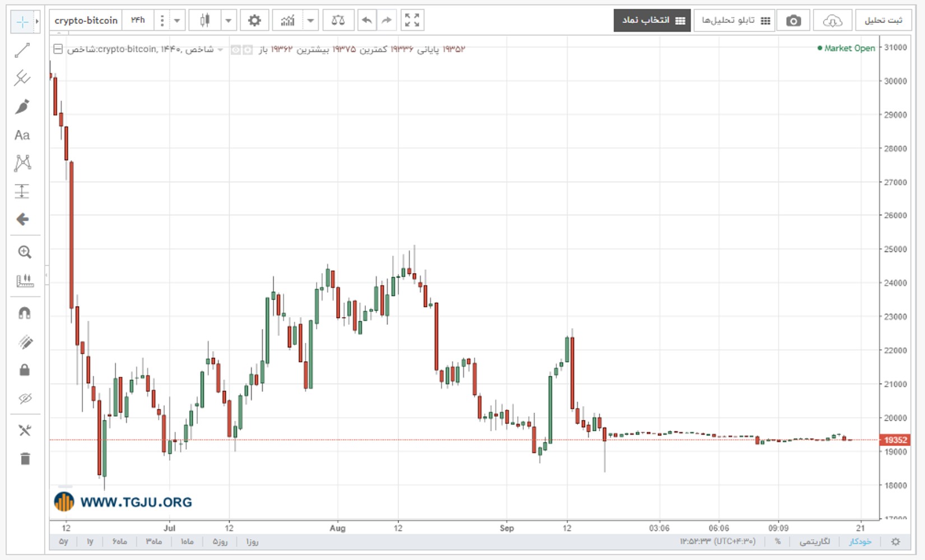Select the ۱ماه time range
The width and height of the screenshot is (925, 560).
pyautogui.click(x=187, y=542)
